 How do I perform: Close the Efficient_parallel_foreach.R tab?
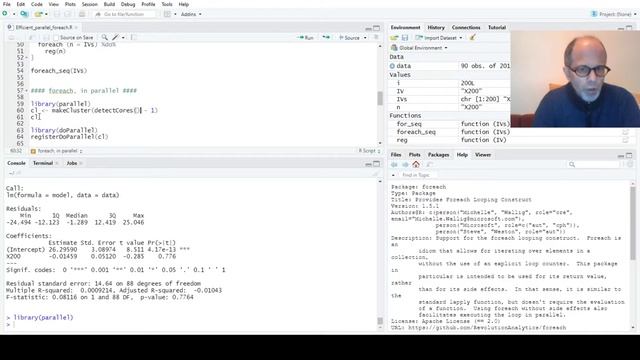(x=76, y=27)
